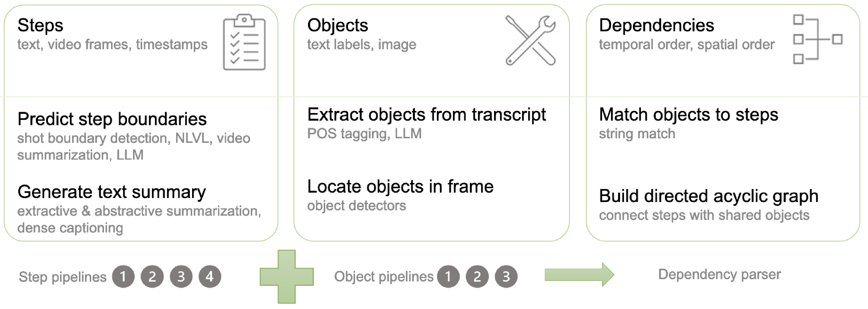Click the Objects card heading

[x=338, y=25]
